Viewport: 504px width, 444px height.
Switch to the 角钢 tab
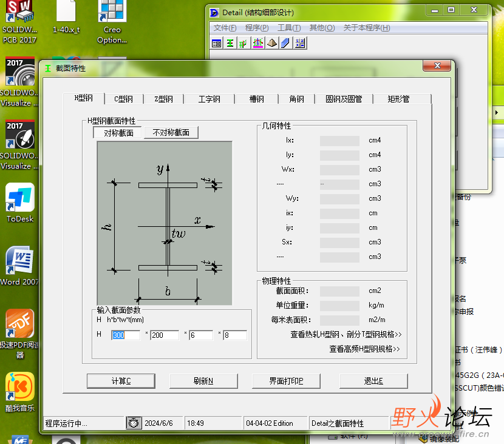point(296,99)
